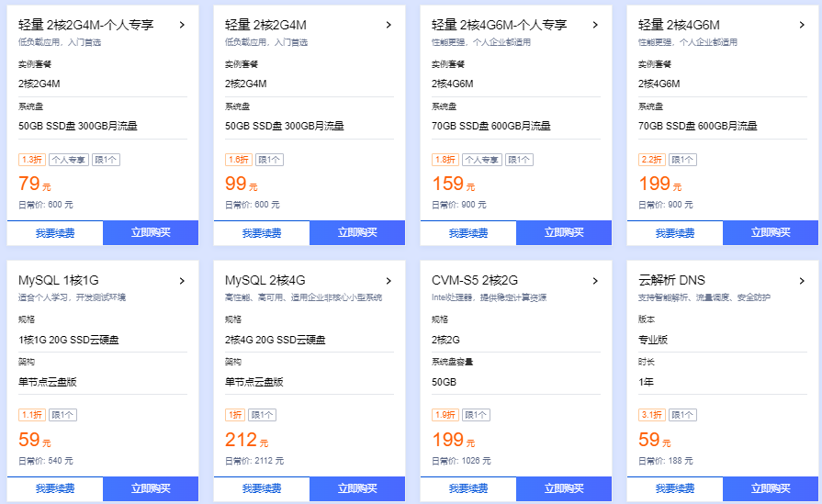822x504 pixels.
Task: Renew the 159元 轻量 2核4G6M plan
Action: (x=468, y=233)
